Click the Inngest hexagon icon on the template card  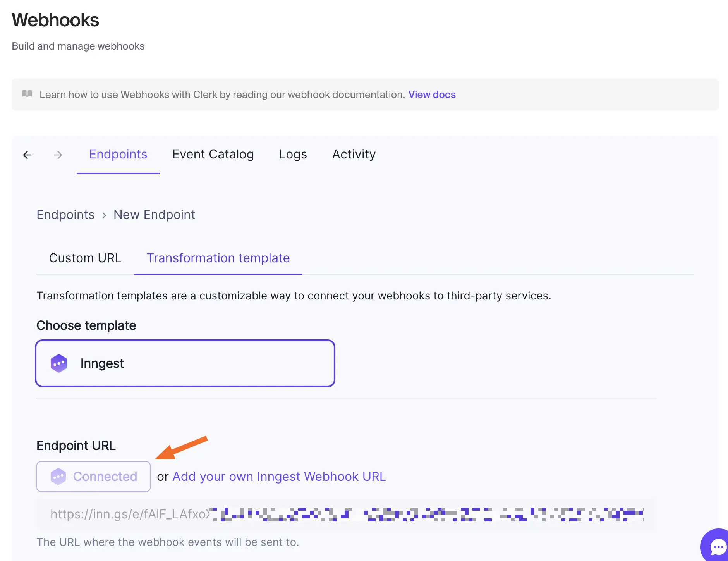(59, 363)
